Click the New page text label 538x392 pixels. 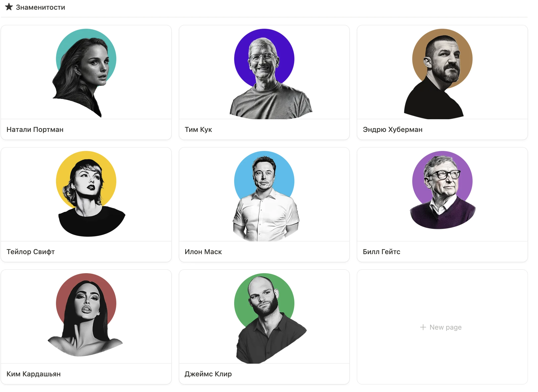(x=446, y=327)
